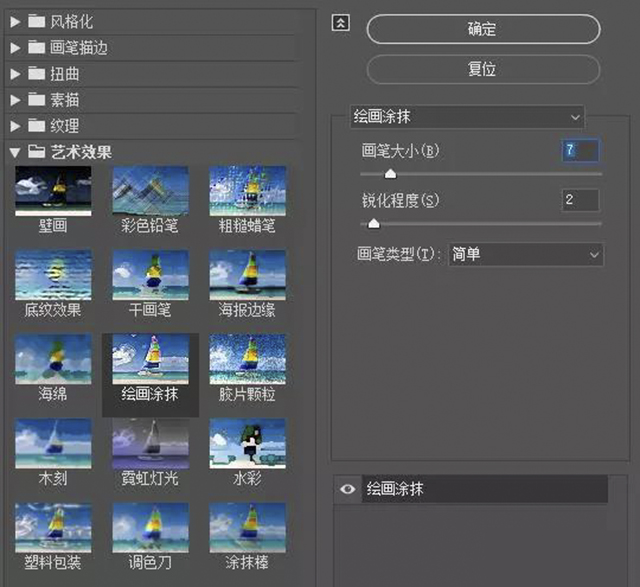Select the 壁画 filter thumbnail
This screenshot has width=640, height=587.
(x=53, y=191)
